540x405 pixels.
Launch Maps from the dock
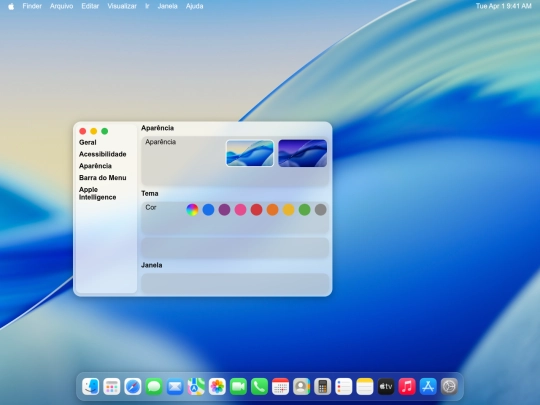click(196, 386)
